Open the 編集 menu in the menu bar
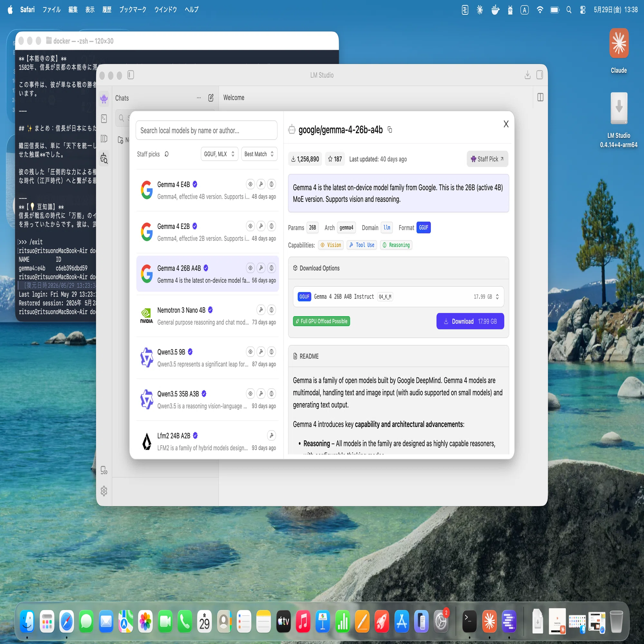Viewport: 644px width, 644px height. pos(73,10)
